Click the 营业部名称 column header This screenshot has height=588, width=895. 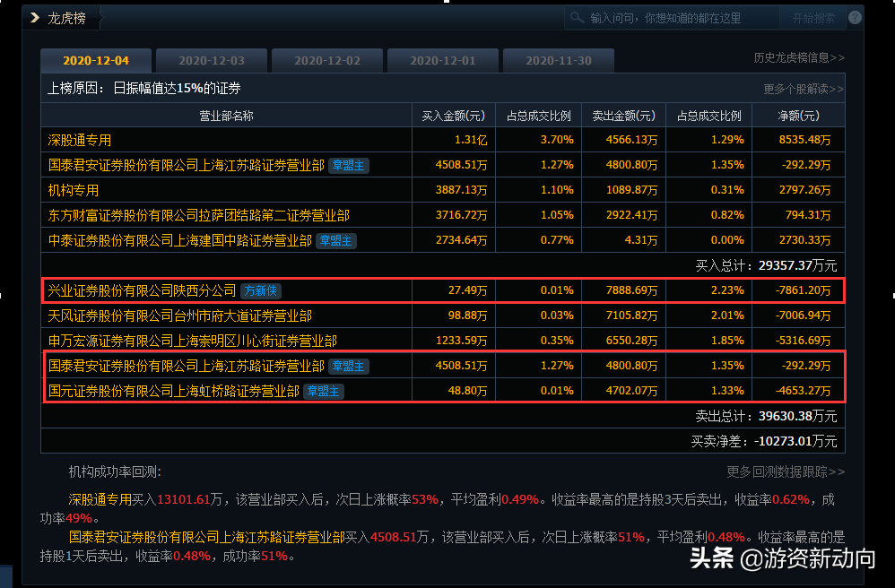click(x=226, y=116)
